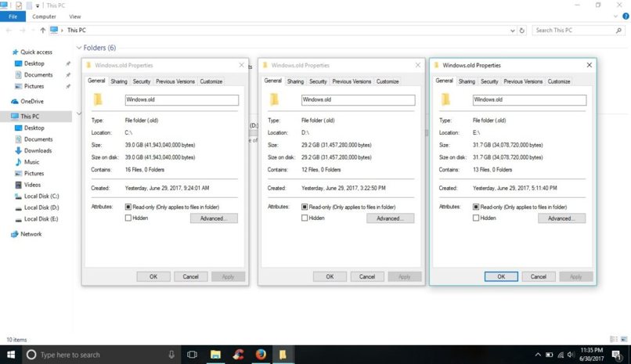The width and height of the screenshot is (631, 364).
Task: Switch to Sharing tab in C:\ dialog
Action: coord(119,81)
